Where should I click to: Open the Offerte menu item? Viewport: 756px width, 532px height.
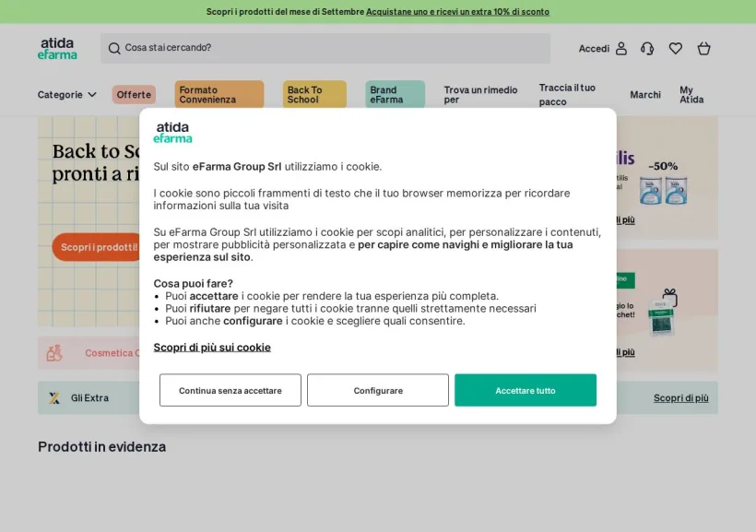(134, 95)
